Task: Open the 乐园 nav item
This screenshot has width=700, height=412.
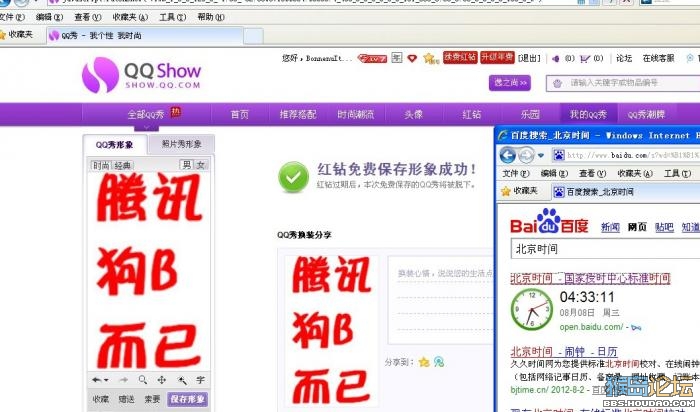Action: 530,115
